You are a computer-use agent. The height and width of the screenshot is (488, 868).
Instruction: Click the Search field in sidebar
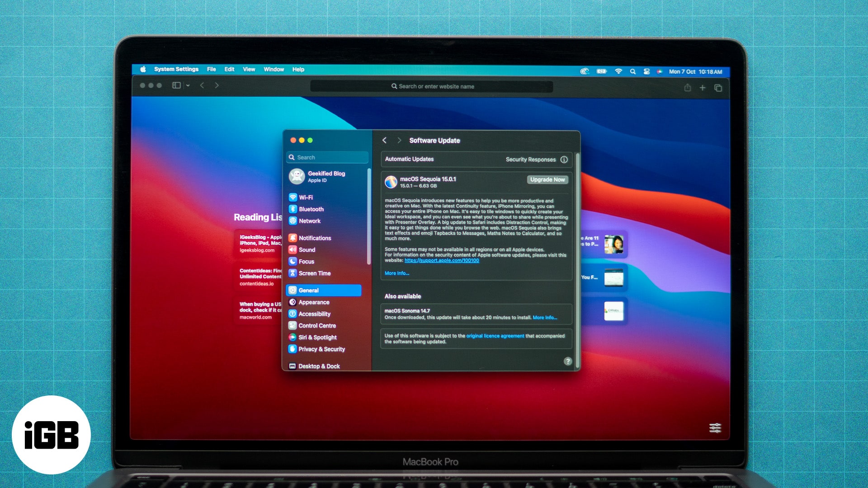(327, 157)
